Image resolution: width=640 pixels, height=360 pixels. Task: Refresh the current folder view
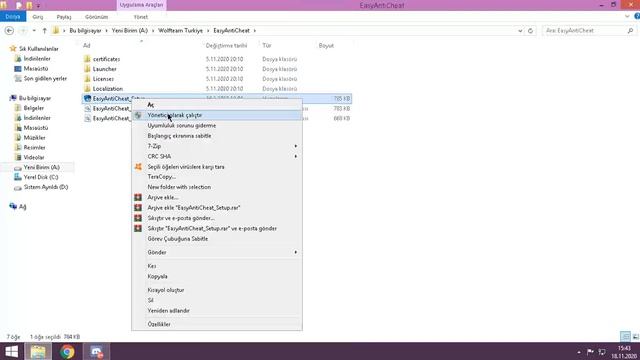(x=530, y=31)
